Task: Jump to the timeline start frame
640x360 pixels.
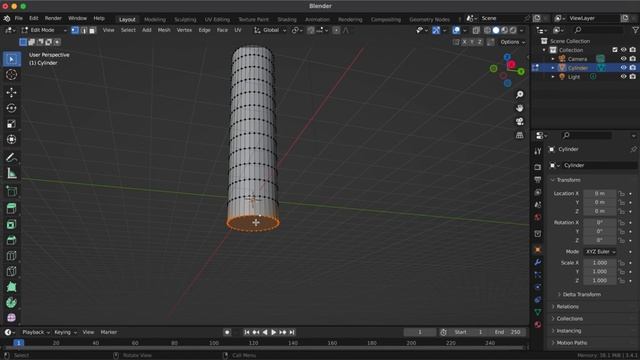Action: (x=247, y=332)
